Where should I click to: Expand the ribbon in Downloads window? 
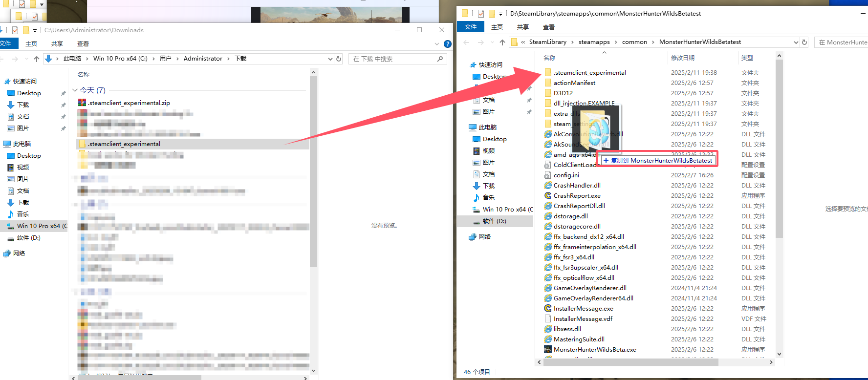coord(437,44)
